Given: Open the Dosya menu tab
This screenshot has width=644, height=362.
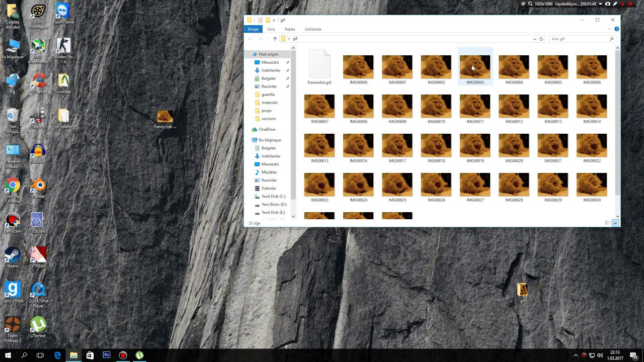Looking at the screenshot, I should [253, 29].
